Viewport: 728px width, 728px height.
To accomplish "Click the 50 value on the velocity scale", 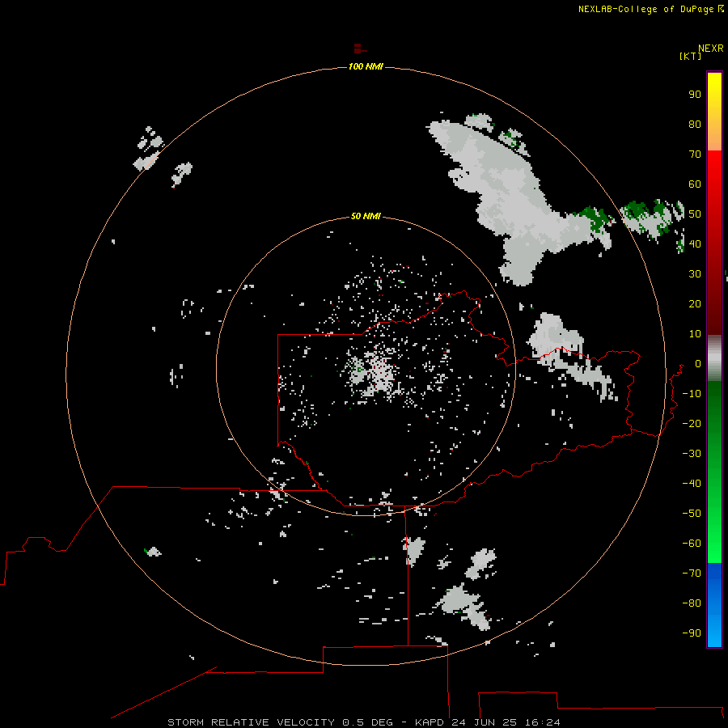I will (695, 214).
